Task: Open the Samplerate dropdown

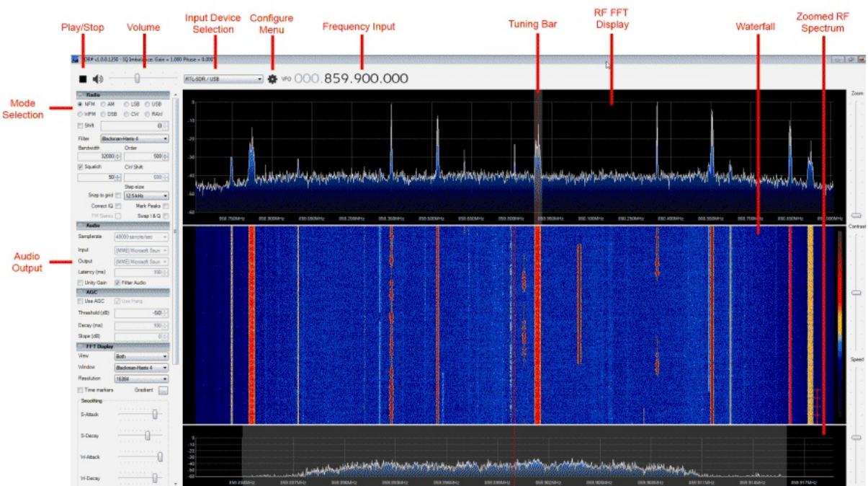Action: pyautogui.click(x=141, y=237)
